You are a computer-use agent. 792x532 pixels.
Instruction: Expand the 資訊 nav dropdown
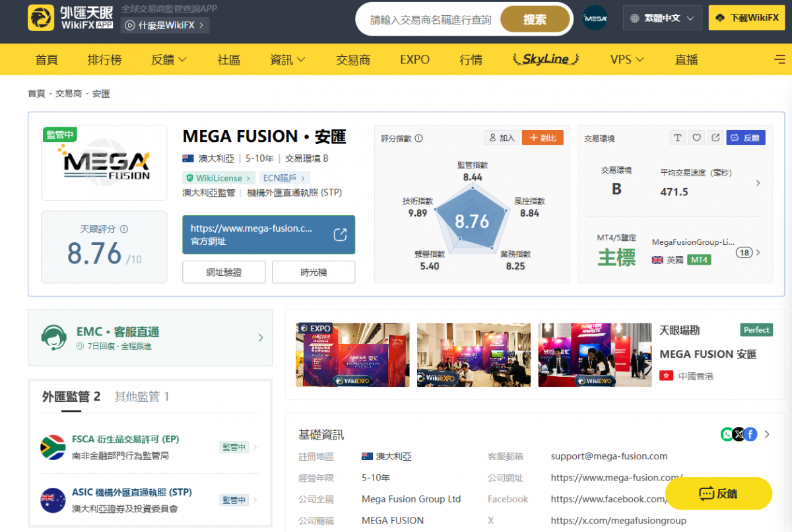288,59
